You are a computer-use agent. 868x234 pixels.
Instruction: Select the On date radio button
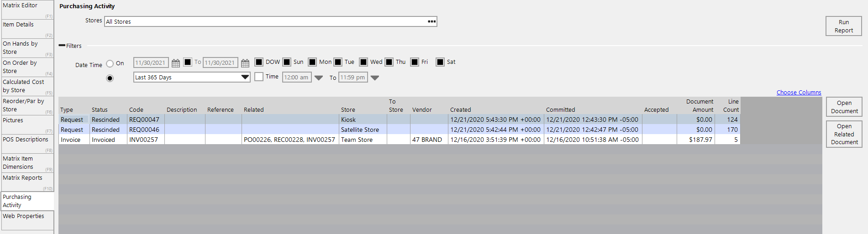point(110,63)
